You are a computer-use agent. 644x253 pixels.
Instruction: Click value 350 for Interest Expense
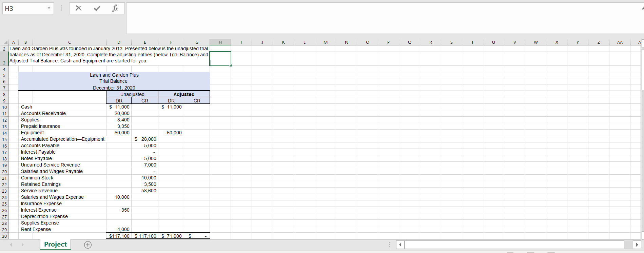tap(125, 210)
